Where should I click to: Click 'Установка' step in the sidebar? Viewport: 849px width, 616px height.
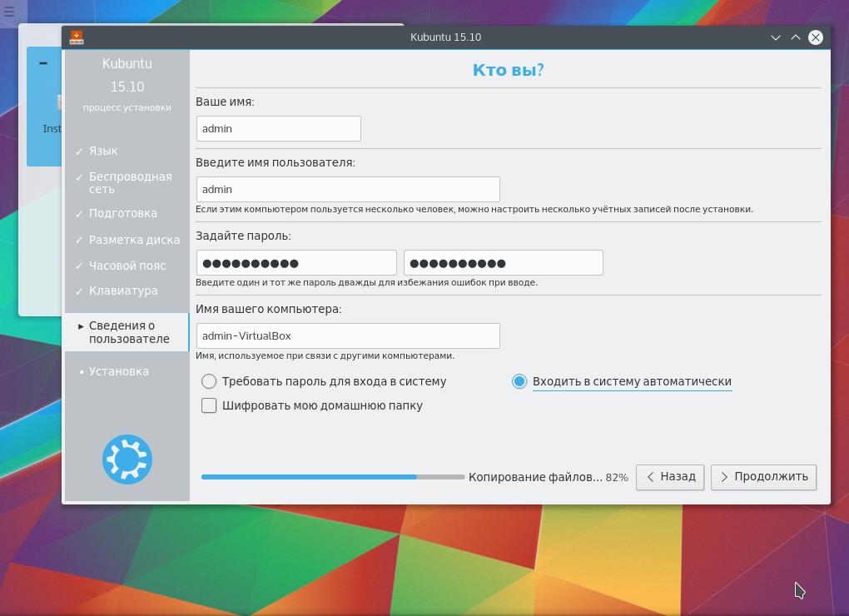tap(119, 371)
